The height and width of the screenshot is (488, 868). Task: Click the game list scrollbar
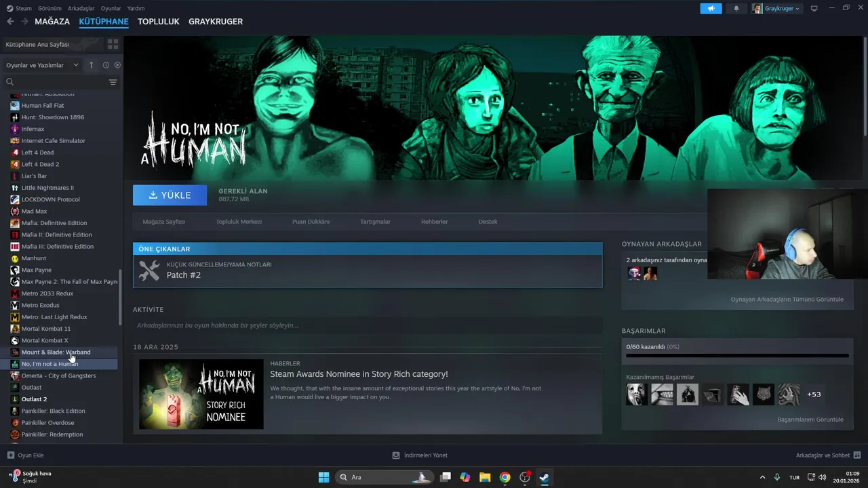click(x=121, y=297)
